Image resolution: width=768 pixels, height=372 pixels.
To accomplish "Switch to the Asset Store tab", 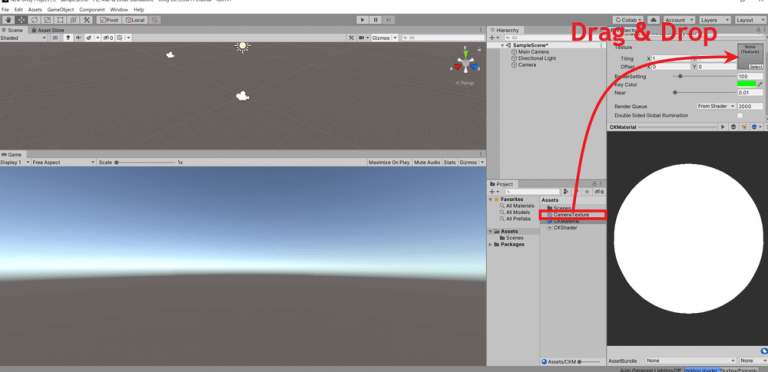I will (48, 30).
